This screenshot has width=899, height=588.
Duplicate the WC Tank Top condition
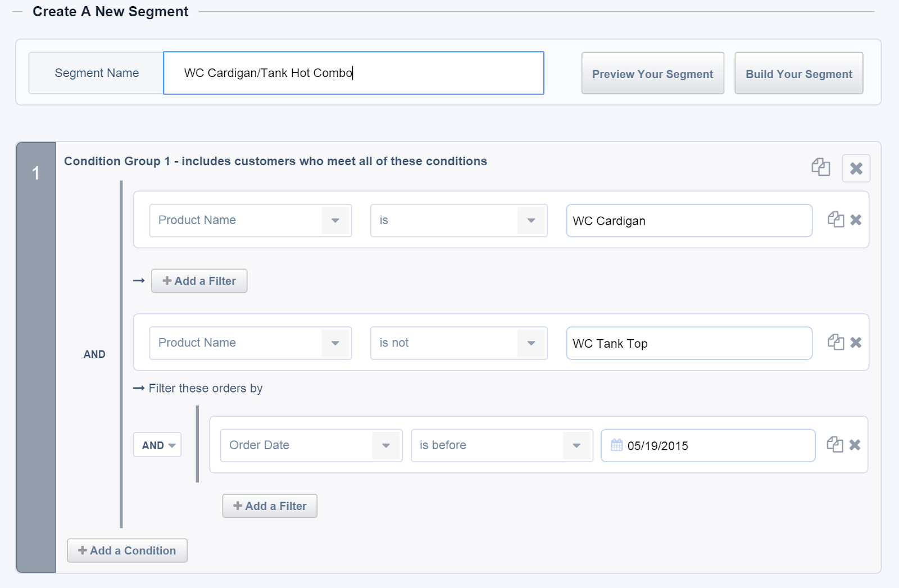click(x=836, y=342)
